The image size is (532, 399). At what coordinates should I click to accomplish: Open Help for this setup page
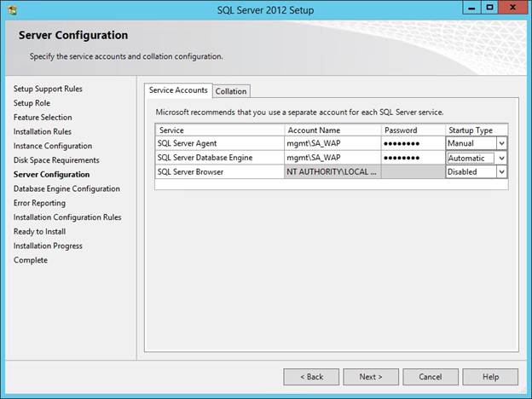490,377
